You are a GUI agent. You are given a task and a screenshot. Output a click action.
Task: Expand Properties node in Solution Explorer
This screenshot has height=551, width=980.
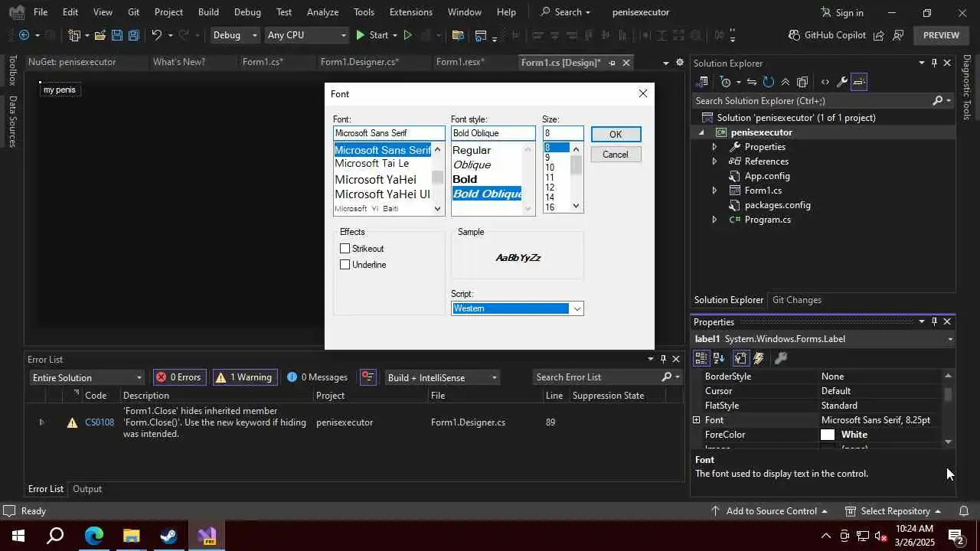pos(714,146)
